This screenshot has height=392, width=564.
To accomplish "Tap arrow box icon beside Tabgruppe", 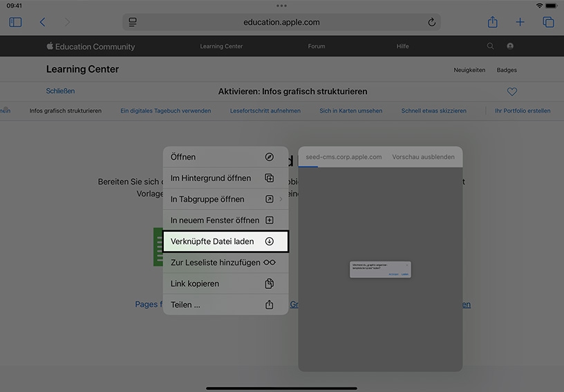I will click(270, 199).
